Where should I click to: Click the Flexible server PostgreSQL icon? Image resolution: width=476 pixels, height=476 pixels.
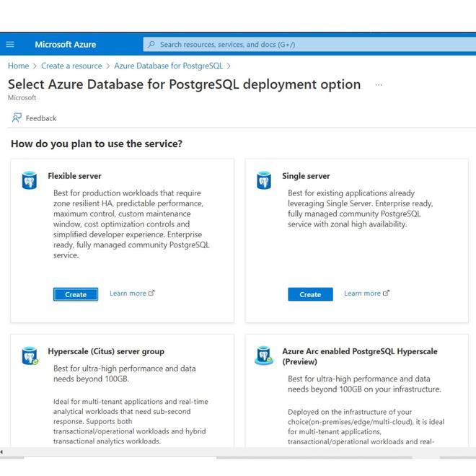tap(30, 180)
